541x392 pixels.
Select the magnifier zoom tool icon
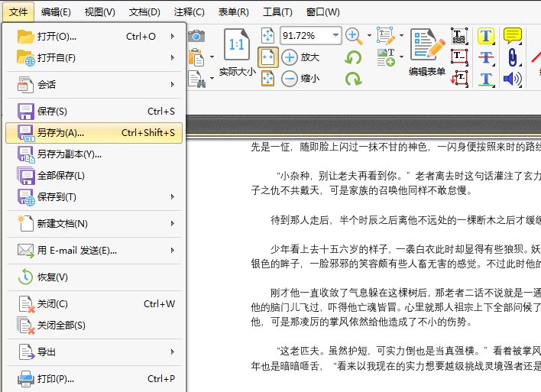(x=354, y=36)
